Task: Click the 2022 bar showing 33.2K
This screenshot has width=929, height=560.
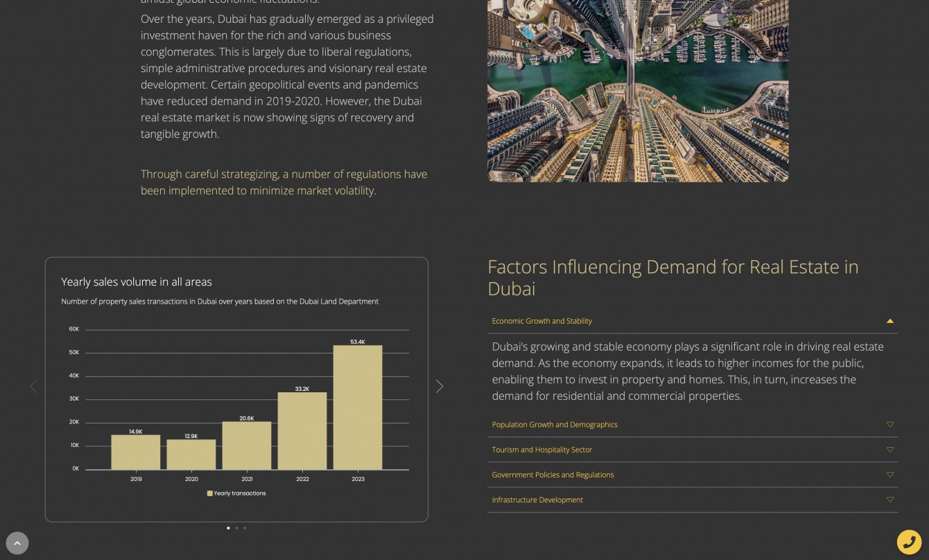Action: (x=302, y=431)
